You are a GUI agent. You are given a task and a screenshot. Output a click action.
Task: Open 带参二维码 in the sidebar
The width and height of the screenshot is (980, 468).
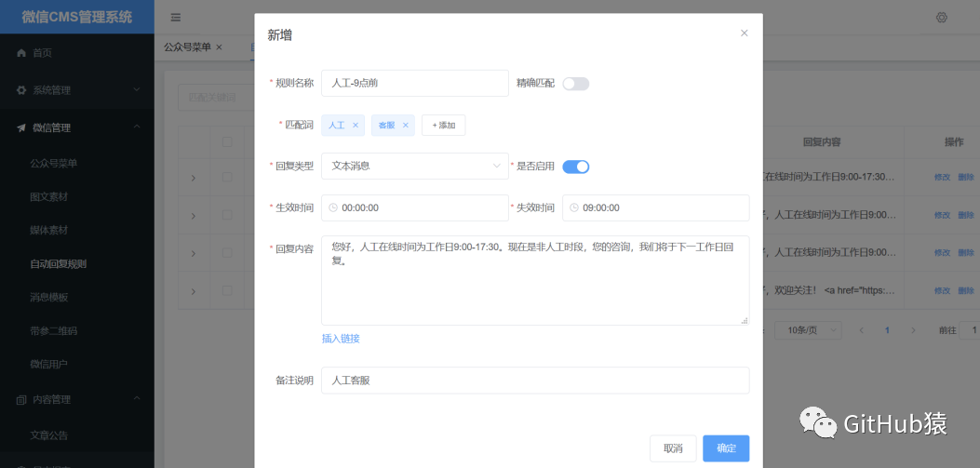click(54, 330)
